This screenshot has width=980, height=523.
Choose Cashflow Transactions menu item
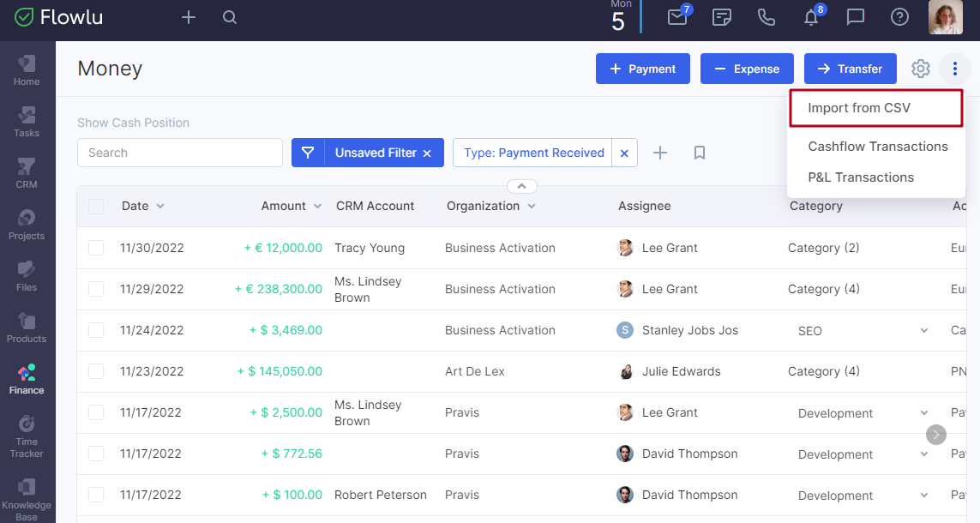(x=877, y=147)
